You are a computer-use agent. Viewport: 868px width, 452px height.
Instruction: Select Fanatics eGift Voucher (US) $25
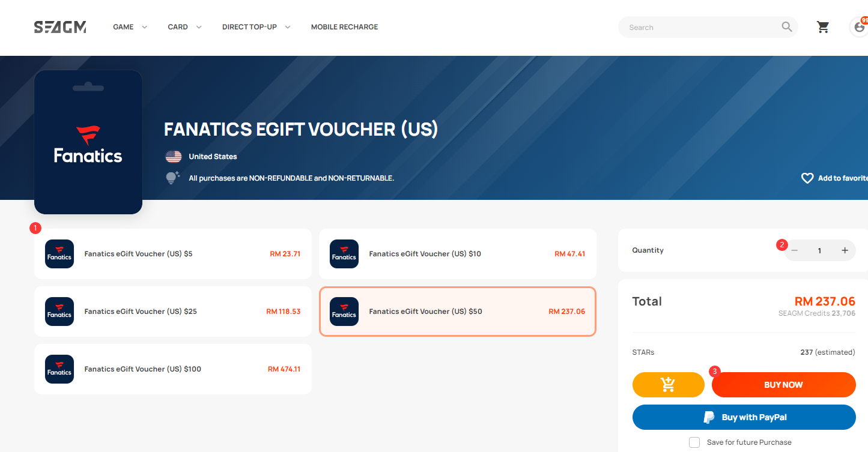tap(173, 312)
